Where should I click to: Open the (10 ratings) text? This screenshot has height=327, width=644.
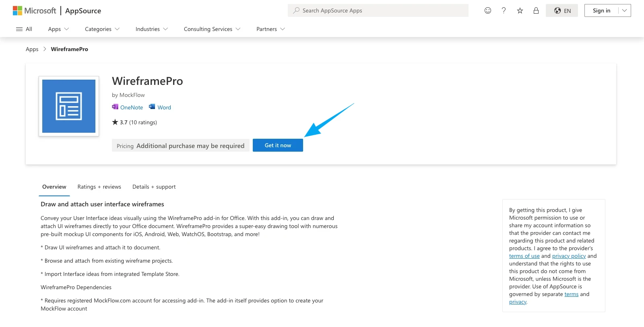143,122
